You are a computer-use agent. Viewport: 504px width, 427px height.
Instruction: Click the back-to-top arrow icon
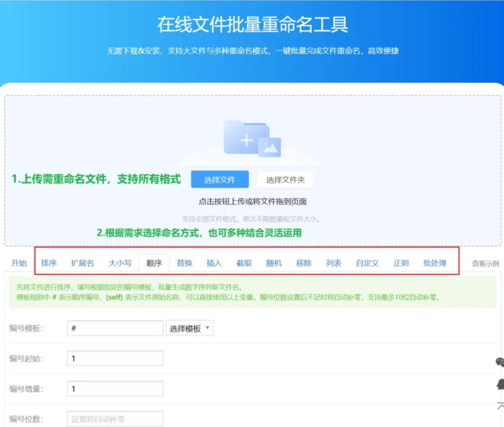tap(500, 406)
